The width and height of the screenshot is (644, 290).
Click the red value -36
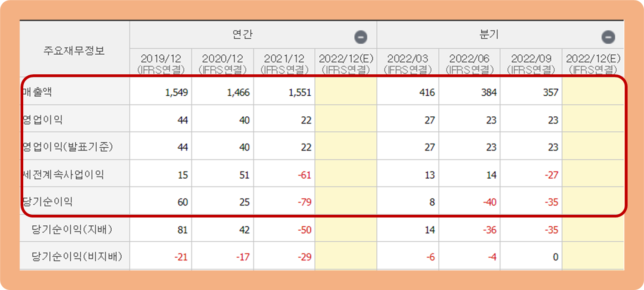coord(489,230)
